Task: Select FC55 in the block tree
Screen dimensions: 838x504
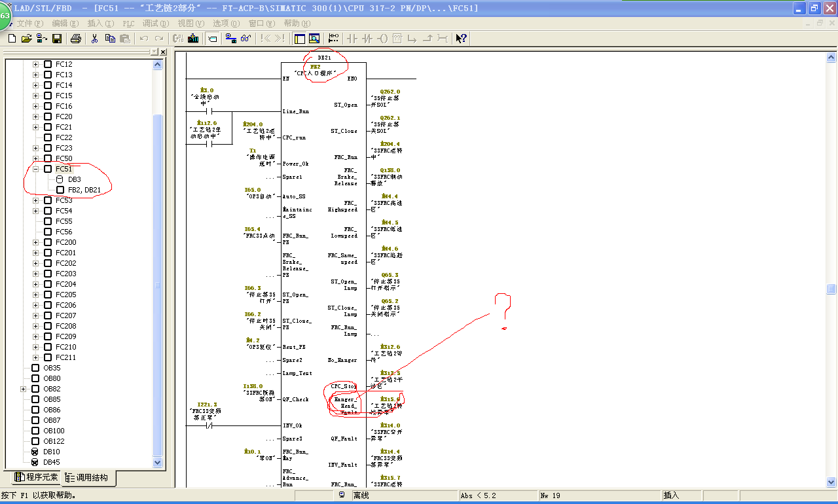Action: (x=64, y=221)
